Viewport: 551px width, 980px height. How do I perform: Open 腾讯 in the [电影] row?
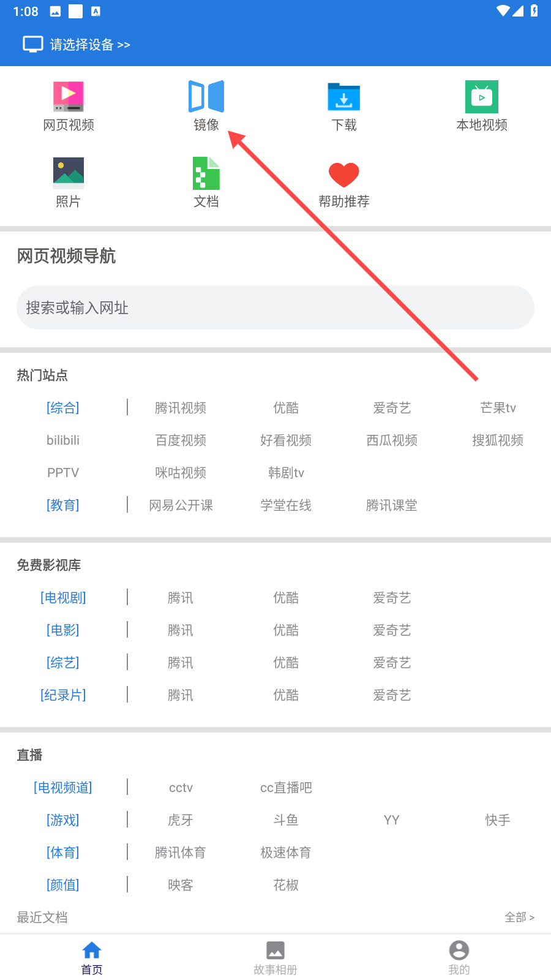pos(181,630)
